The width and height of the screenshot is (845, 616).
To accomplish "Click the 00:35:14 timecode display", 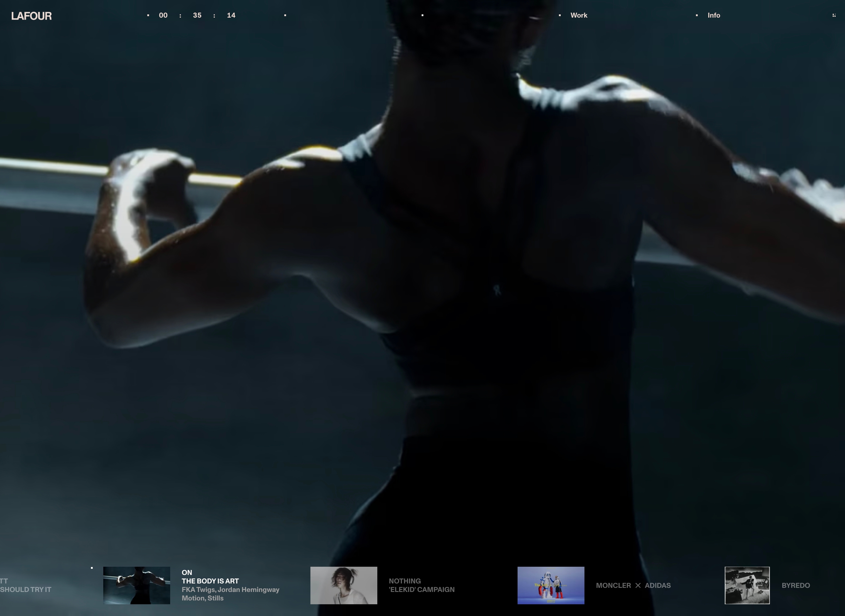I will (197, 15).
